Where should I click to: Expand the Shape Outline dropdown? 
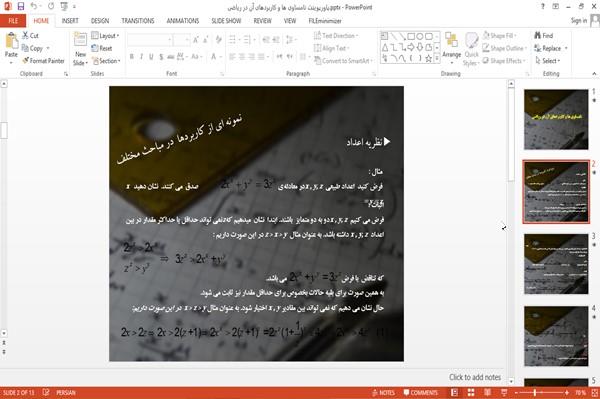504,48
